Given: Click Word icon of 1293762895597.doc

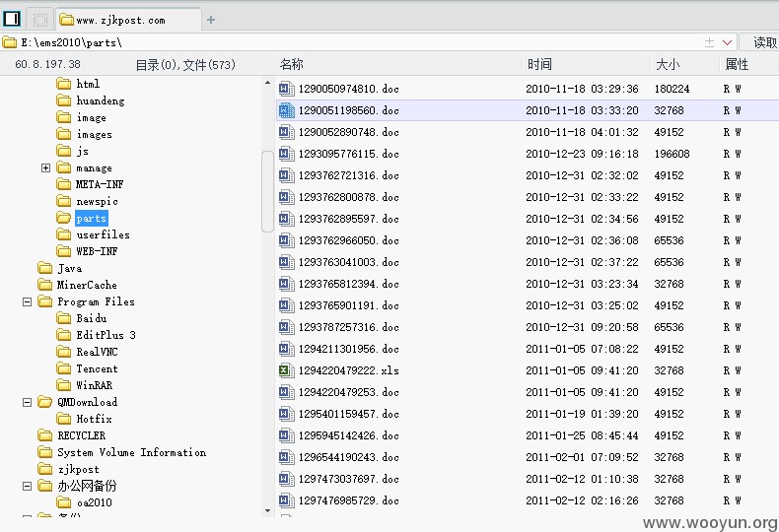Looking at the screenshot, I should tap(286, 219).
